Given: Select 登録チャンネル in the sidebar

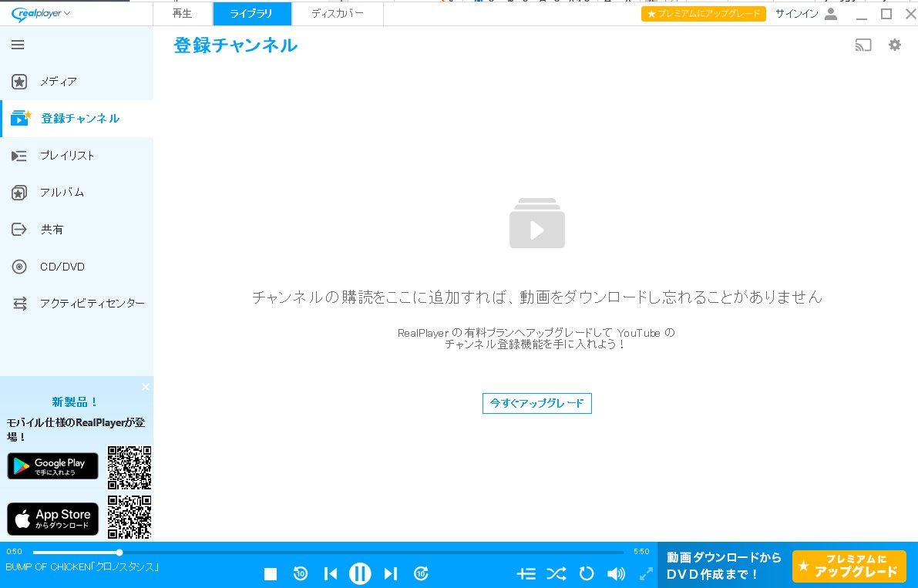Looking at the screenshot, I should [x=77, y=118].
